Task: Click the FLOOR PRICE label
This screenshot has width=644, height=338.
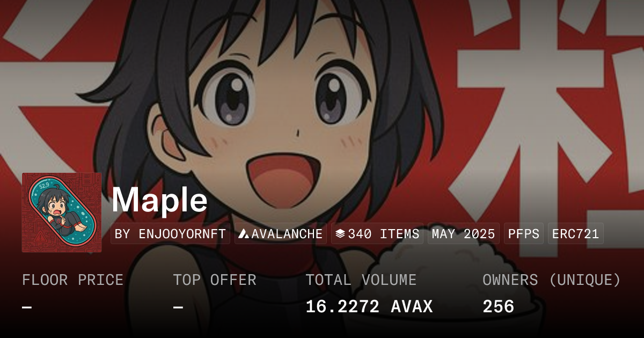Action: click(72, 280)
